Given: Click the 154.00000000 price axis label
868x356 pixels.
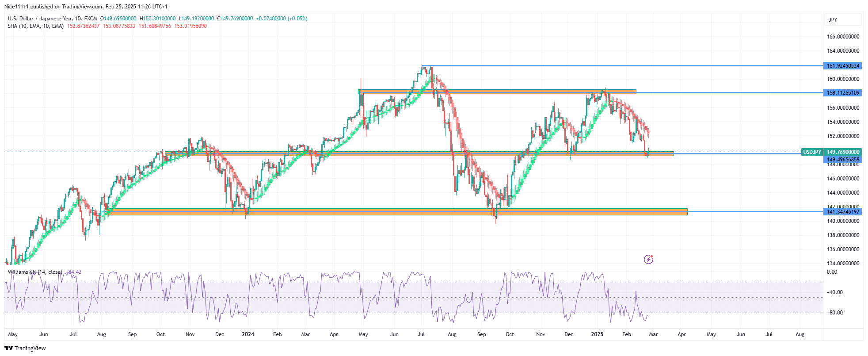Looking at the screenshot, I should click(x=843, y=122).
